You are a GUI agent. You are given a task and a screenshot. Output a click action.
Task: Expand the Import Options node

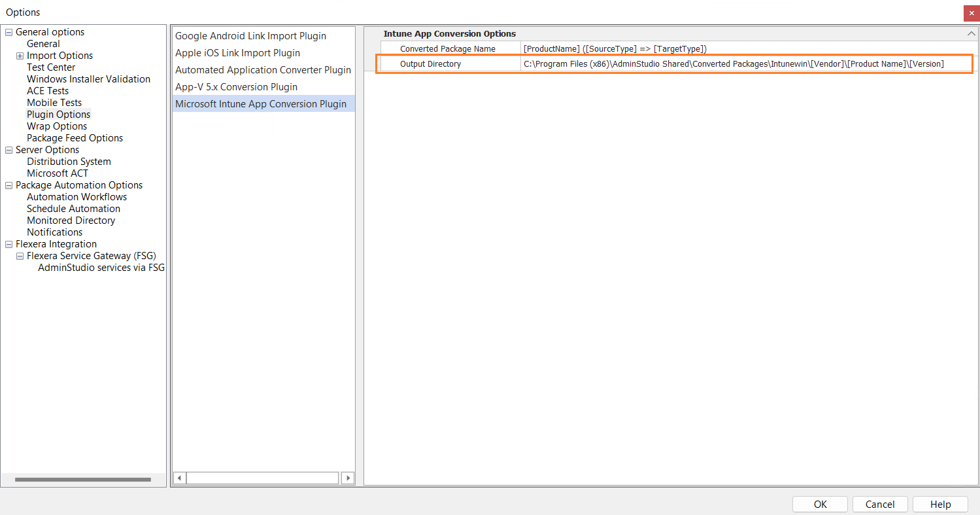(x=20, y=56)
